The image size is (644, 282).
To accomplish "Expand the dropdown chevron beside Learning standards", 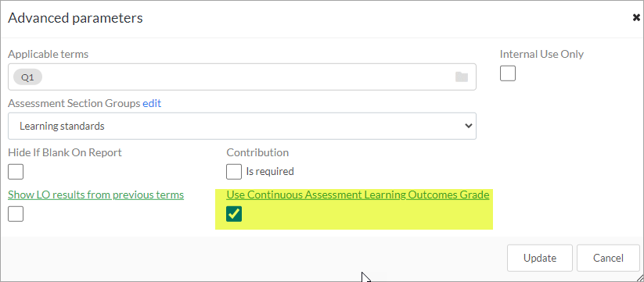I will [468, 126].
